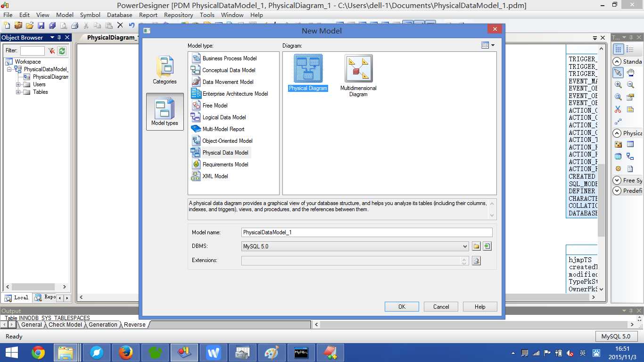The width and height of the screenshot is (644, 362).
Task: Click the Undo toolbar icon
Action: click(x=132, y=25)
